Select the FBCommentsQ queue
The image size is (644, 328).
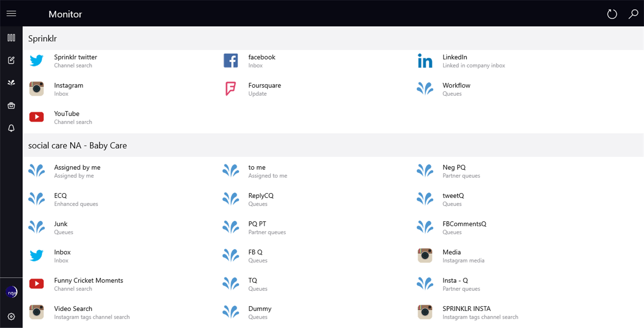click(464, 227)
